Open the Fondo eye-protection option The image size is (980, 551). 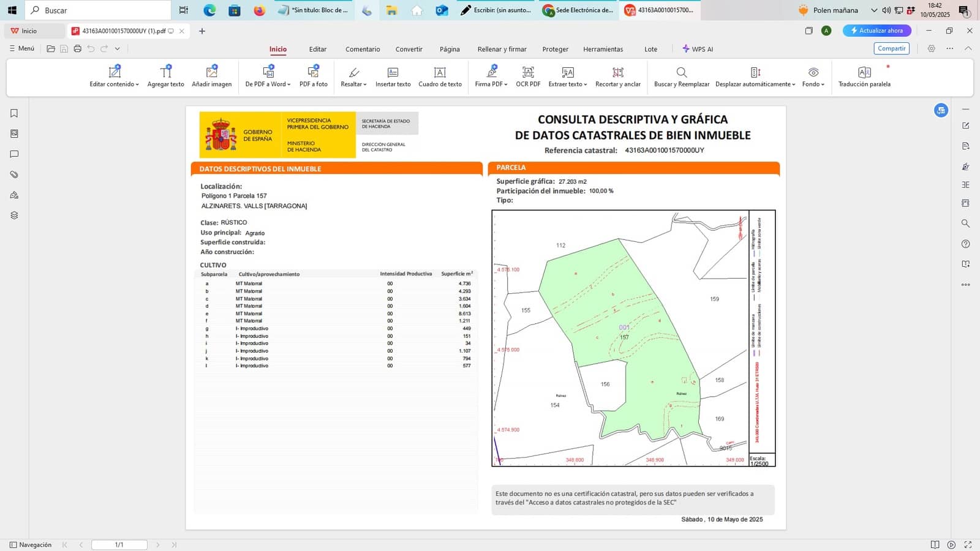813,77
